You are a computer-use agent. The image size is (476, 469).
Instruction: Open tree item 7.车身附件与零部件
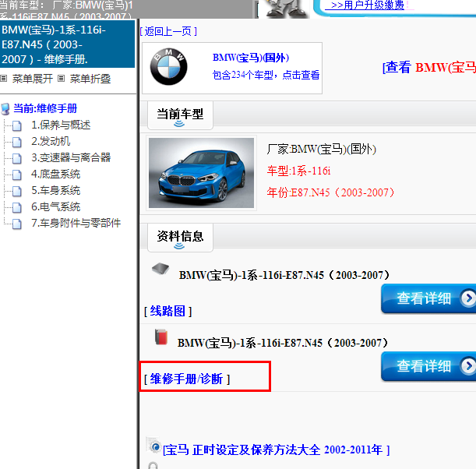76,224
